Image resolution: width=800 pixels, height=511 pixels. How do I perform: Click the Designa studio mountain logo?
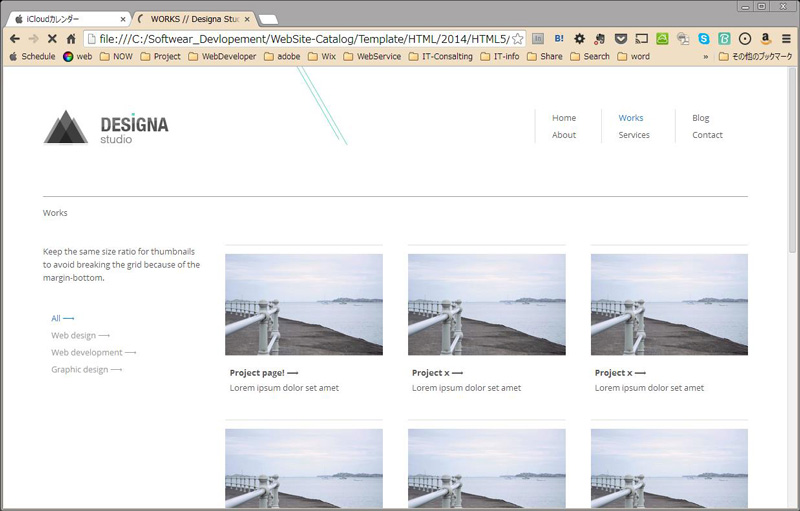66,127
